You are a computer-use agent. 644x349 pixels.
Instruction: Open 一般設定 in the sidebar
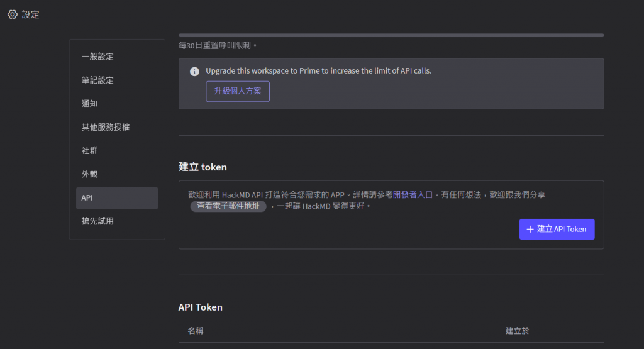(x=117, y=57)
